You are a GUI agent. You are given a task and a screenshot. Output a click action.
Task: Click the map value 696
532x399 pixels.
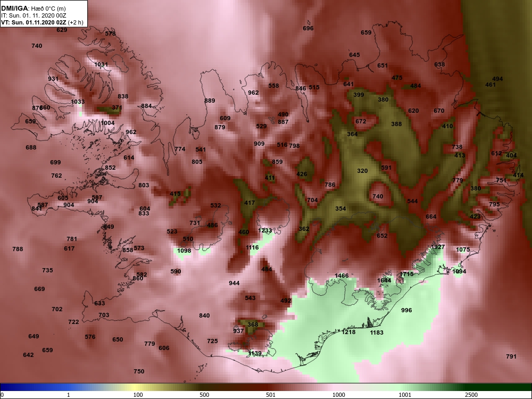coord(308,28)
